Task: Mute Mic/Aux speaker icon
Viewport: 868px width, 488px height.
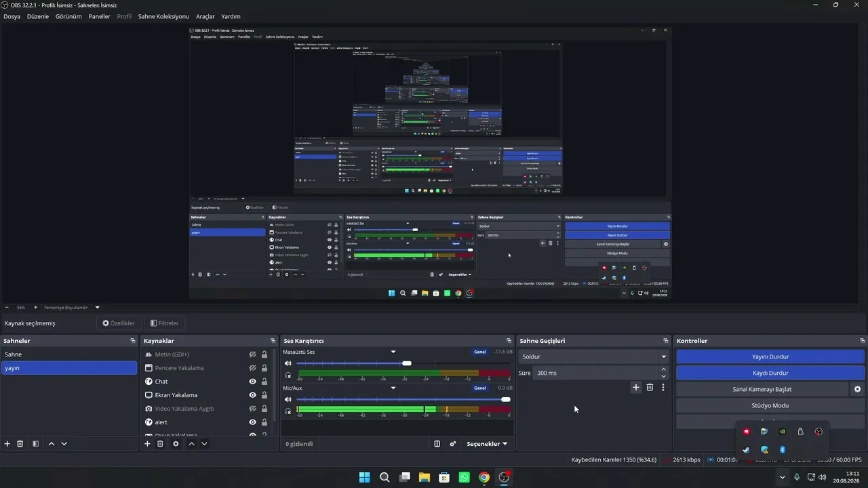Action: tap(288, 400)
